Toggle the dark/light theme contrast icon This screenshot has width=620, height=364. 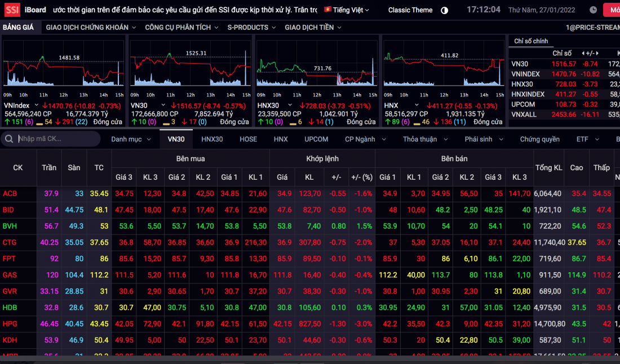(444, 10)
